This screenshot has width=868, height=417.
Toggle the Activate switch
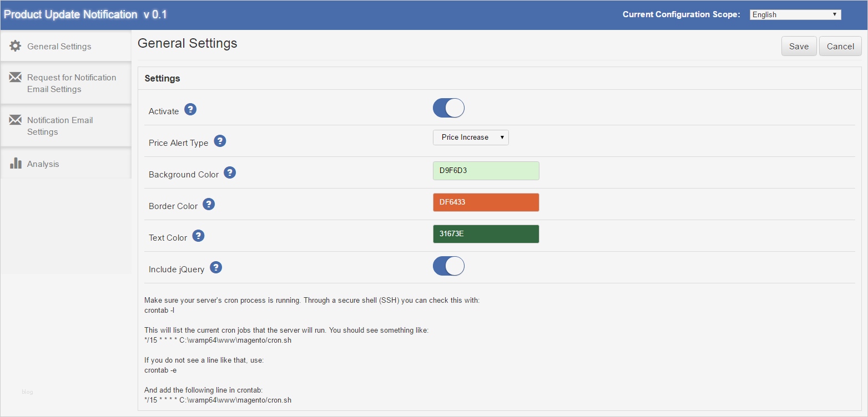(448, 108)
